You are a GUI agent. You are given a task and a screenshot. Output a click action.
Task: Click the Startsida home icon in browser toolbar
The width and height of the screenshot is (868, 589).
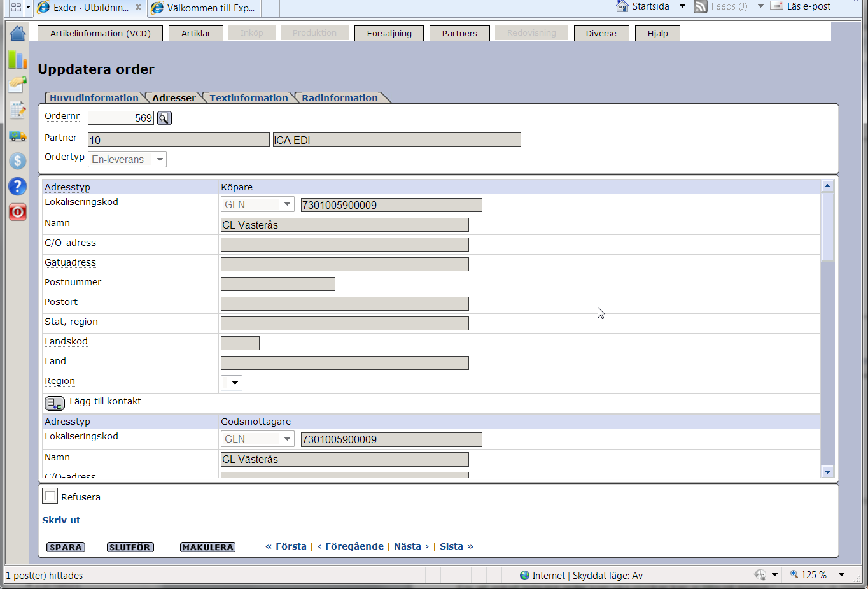tap(622, 6)
